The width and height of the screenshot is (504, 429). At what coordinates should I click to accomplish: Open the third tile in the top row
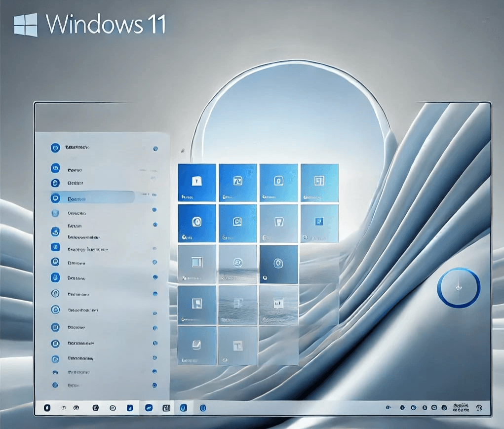point(279,183)
